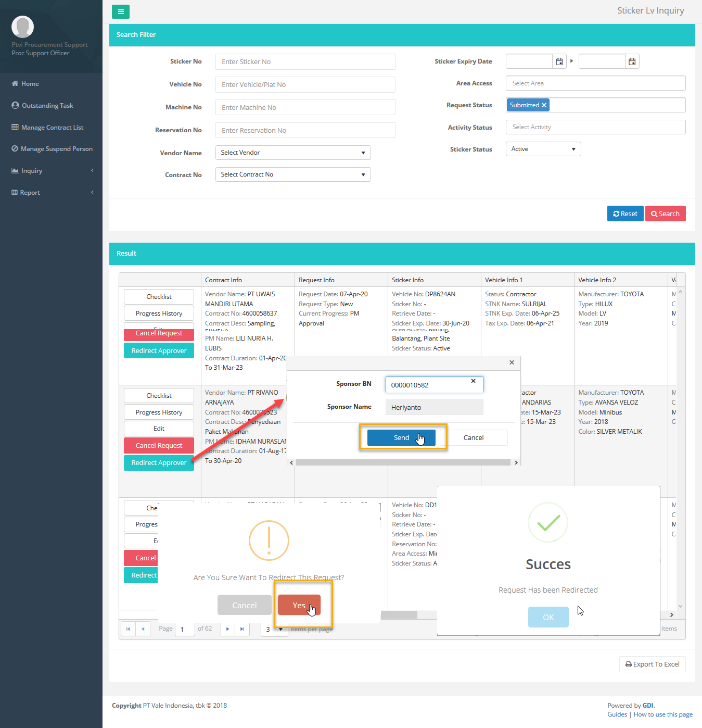Viewport: 702px width, 728px height.
Task: Open the How to use this page link
Action: point(662,714)
